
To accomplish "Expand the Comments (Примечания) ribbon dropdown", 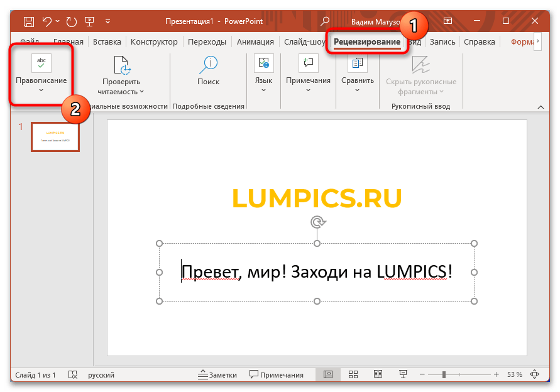I will coord(308,90).
